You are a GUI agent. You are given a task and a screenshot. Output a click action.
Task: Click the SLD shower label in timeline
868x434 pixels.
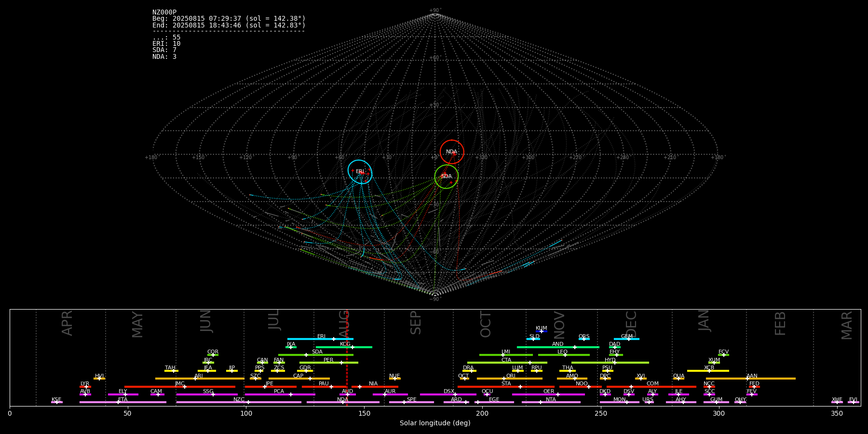tap(534, 336)
